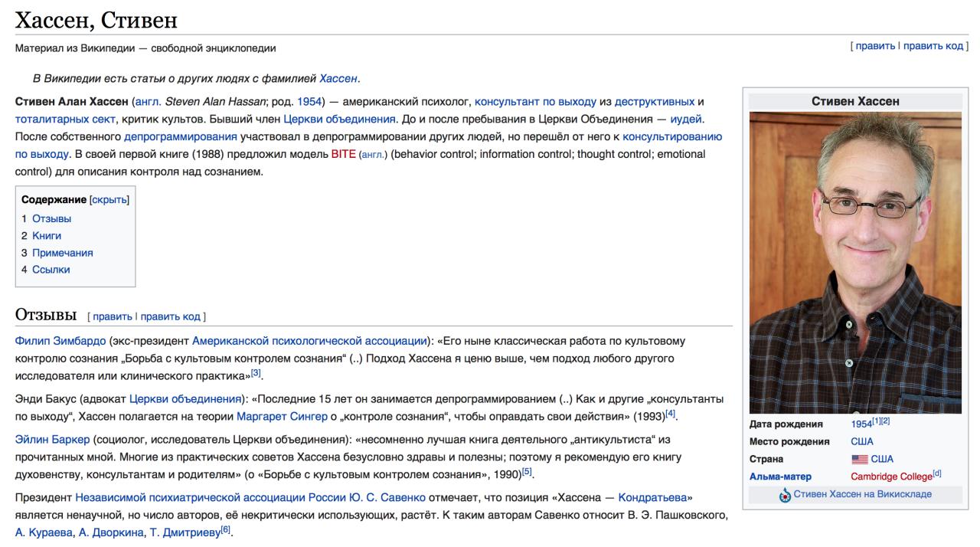Click the infobox header Стивен Хассен
Viewport: 980px width, 547px height.
click(x=855, y=101)
